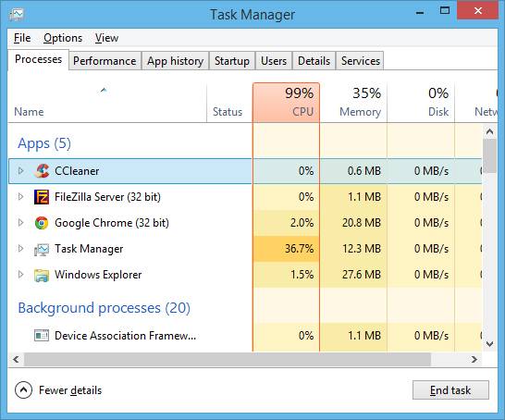Click the vertical scrollbar up arrow

coord(489,131)
